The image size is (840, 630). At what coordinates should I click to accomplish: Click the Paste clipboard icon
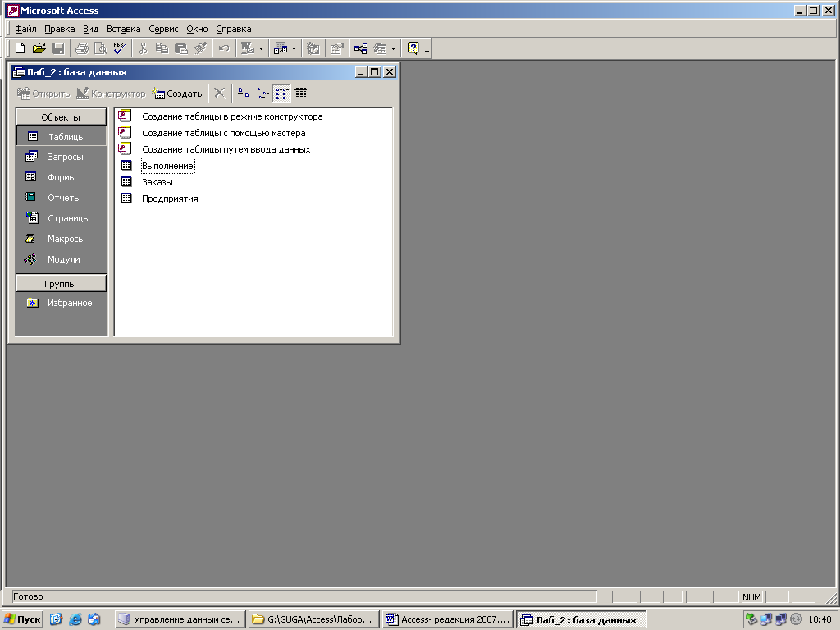[x=181, y=48]
